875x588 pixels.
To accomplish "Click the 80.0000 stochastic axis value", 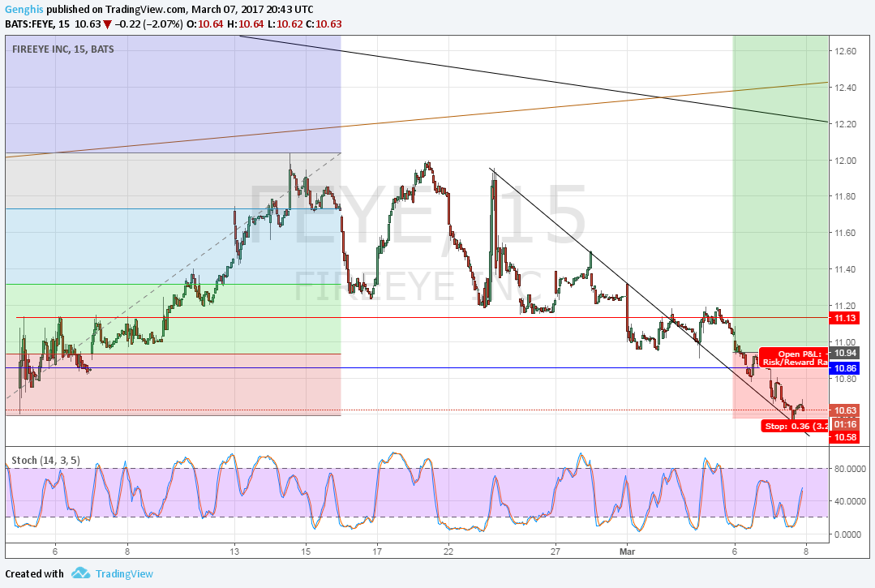I will pos(851,469).
